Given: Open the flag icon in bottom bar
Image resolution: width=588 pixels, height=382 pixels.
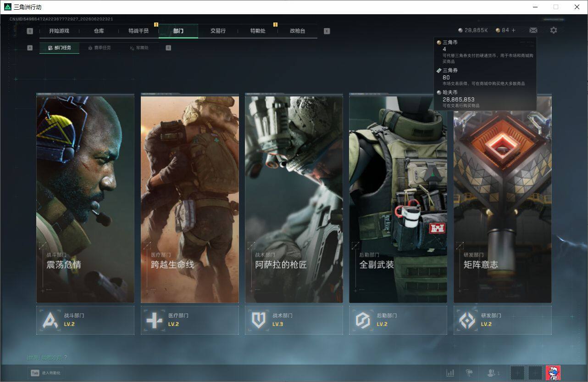Looking at the screenshot, I should pos(469,373).
